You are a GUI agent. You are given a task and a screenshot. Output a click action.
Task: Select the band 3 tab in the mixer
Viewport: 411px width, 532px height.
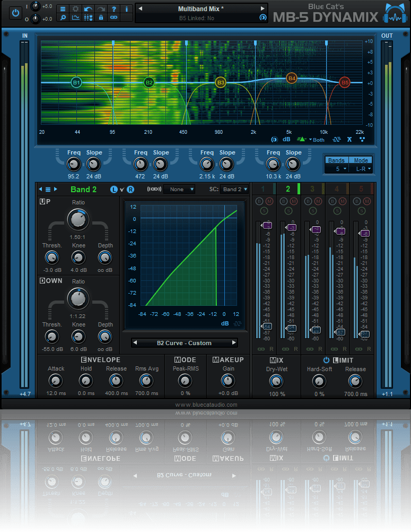[312, 188]
